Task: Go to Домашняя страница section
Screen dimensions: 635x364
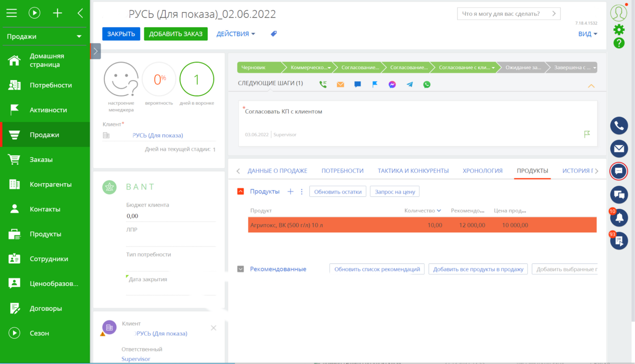Action: [x=45, y=60]
